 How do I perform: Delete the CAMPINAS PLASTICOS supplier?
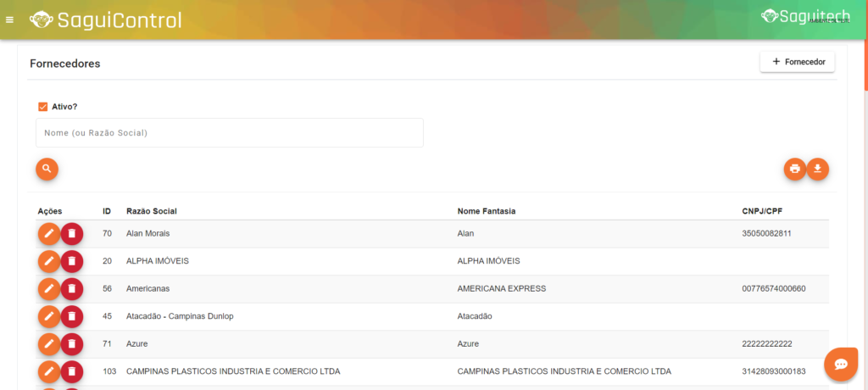(x=72, y=371)
